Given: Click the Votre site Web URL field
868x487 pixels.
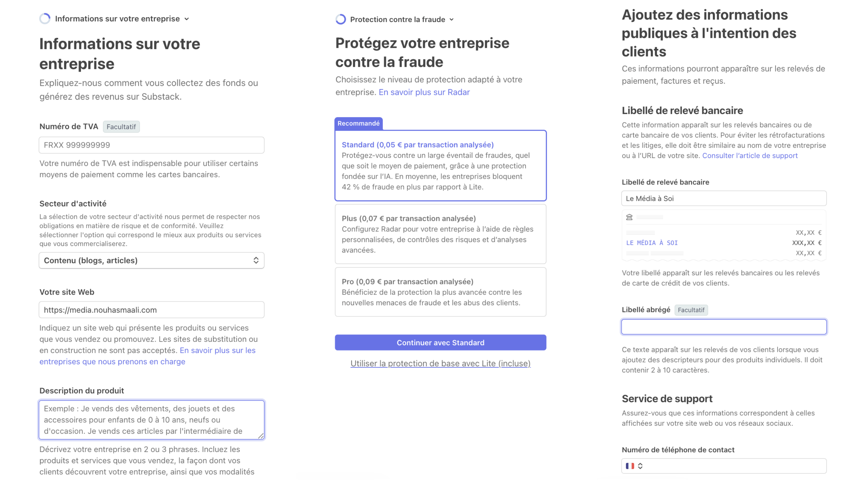Looking at the screenshot, I should [x=152, y=310].
